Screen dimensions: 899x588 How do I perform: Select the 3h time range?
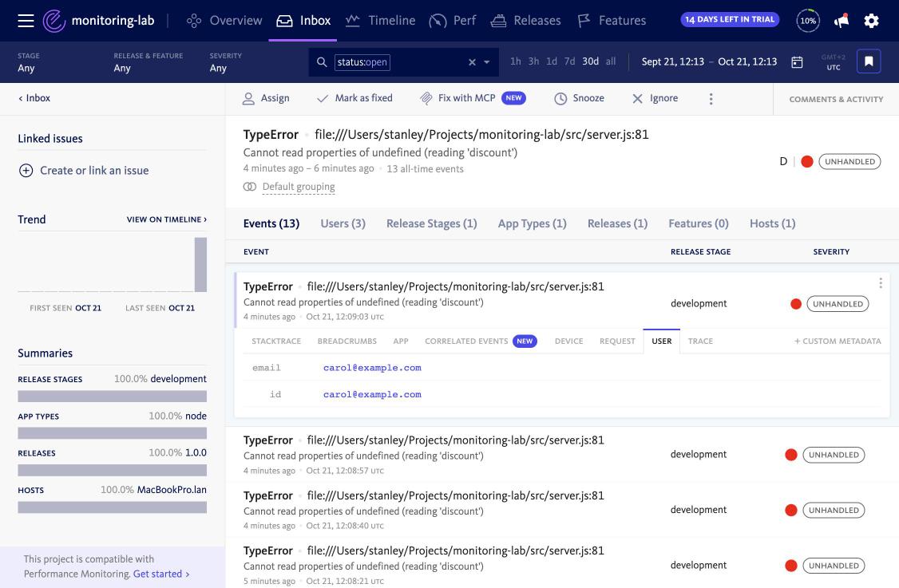(533, 61)
